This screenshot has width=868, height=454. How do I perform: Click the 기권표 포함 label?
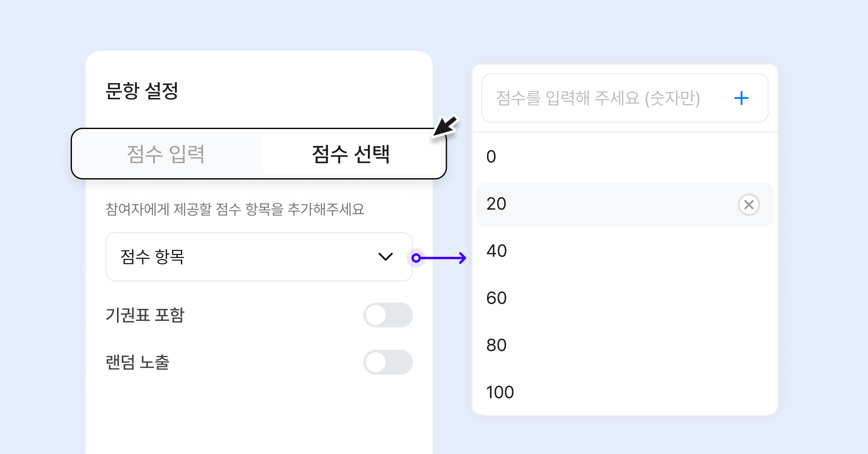[x=145, y=315]
